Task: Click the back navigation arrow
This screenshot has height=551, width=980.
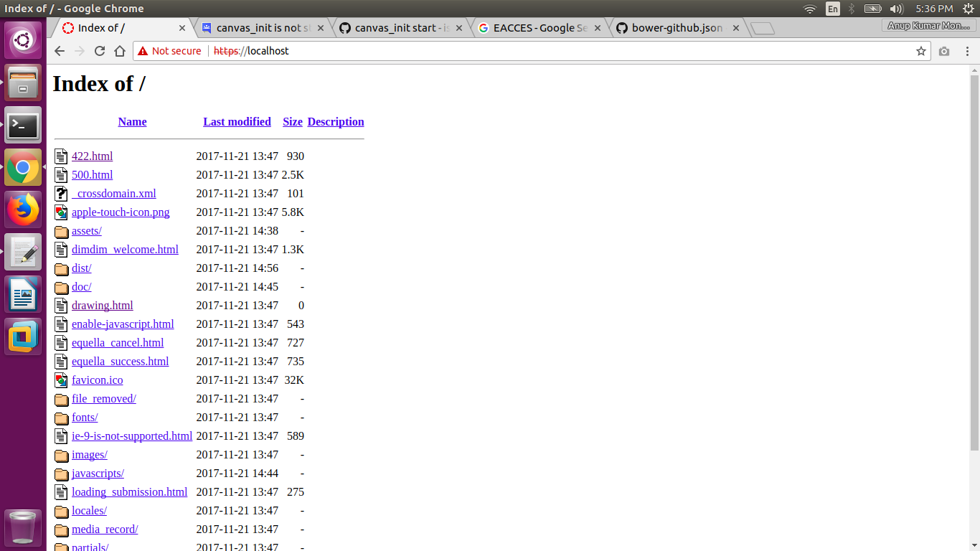Action: 59,51
